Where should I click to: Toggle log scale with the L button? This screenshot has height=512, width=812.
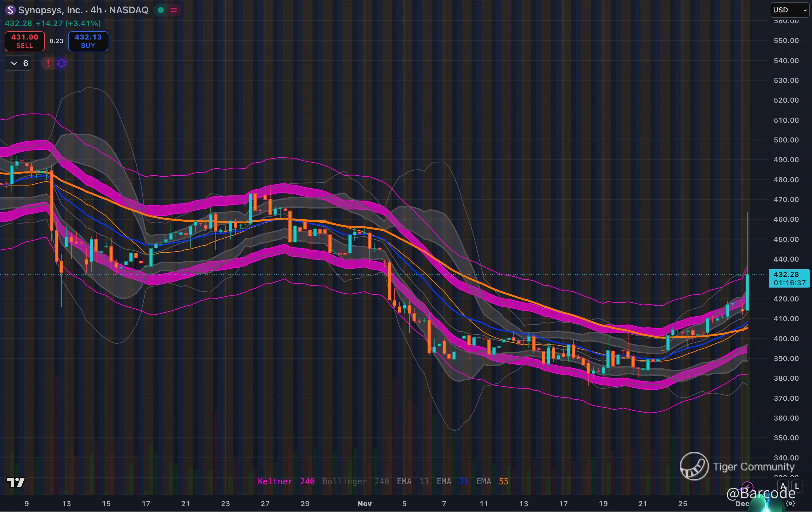tap(797, 486)
